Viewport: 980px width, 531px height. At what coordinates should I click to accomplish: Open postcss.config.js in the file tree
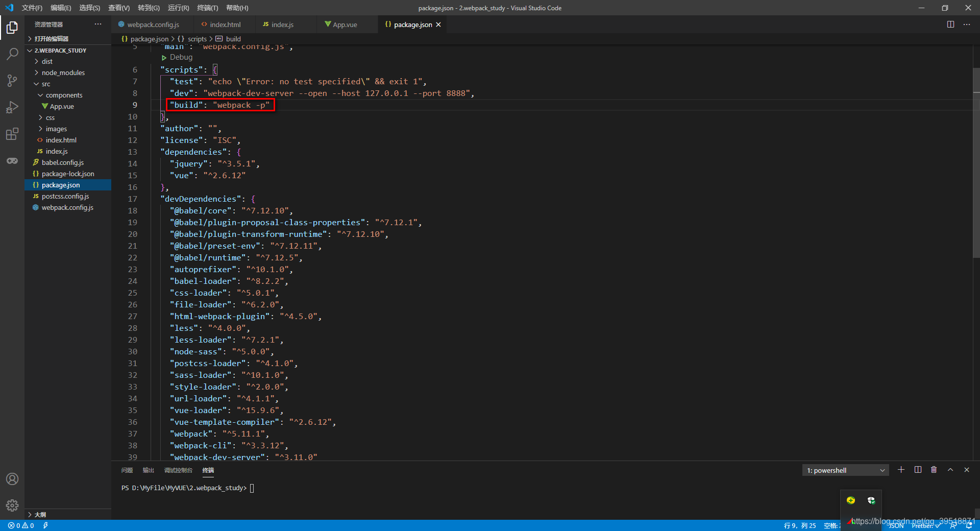[68, 196]
